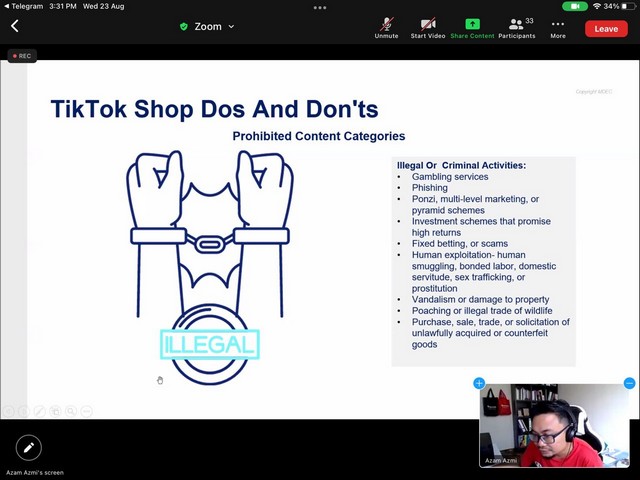Open the slide's more-options ellipsis control
The image size is (640, 480).
pyautogui.click(x=87, y=411)
